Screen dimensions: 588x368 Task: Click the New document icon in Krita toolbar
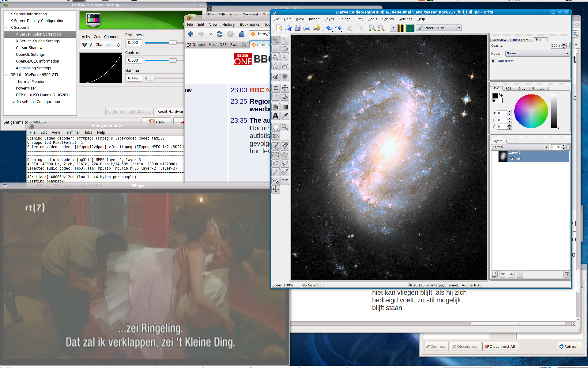[x=279, y=28]
